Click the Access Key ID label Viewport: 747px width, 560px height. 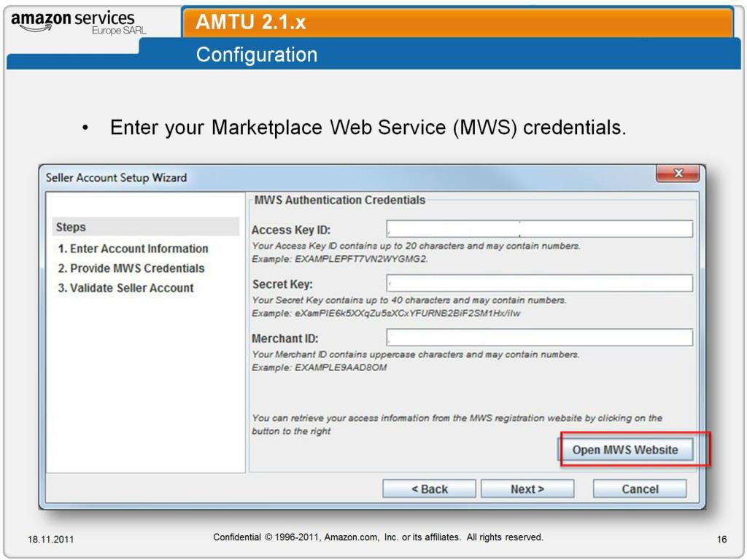pyautogui.click(x=291, y=230)
